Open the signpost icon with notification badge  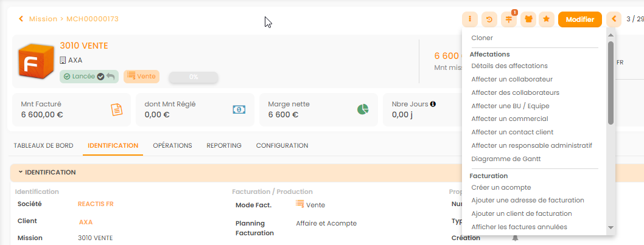point(509,19)
